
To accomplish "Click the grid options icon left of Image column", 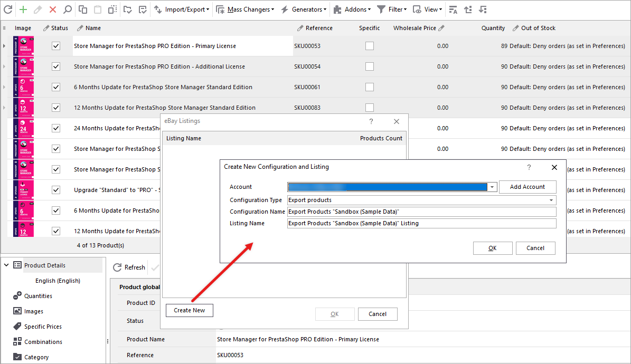I will click(x=4, y=28).
